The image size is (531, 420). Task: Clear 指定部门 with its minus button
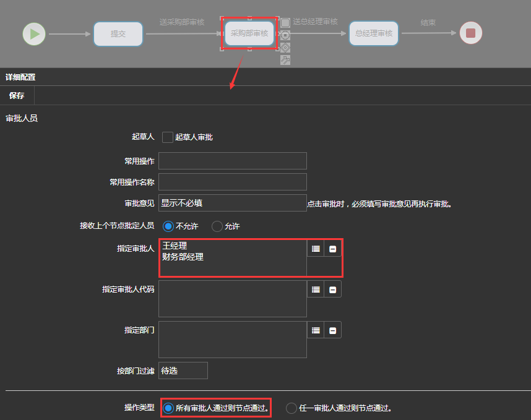(332, 330)
